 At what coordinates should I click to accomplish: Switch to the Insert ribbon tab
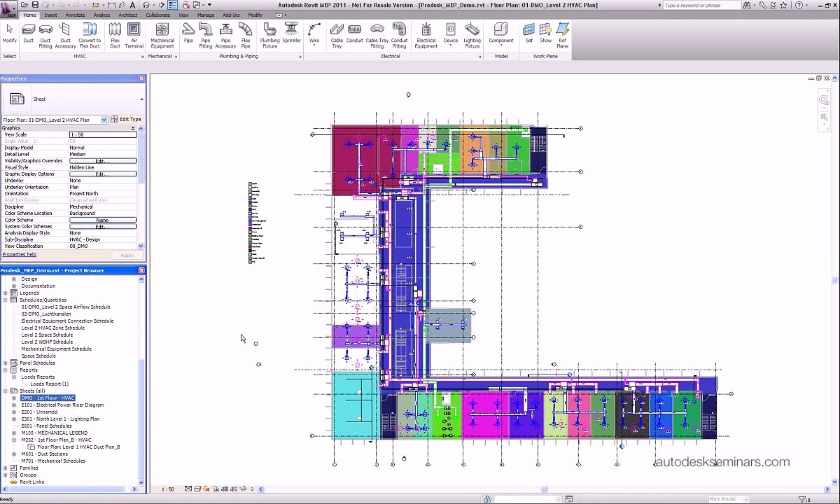point(51,15)
